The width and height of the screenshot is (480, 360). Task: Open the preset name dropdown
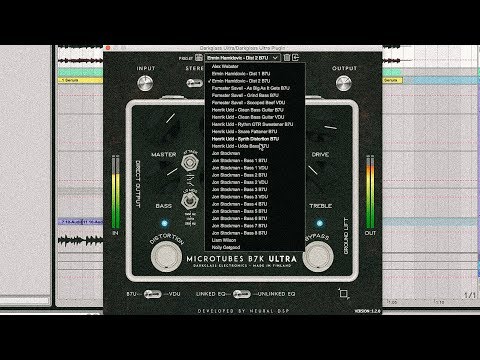click(x=242, y=58)
